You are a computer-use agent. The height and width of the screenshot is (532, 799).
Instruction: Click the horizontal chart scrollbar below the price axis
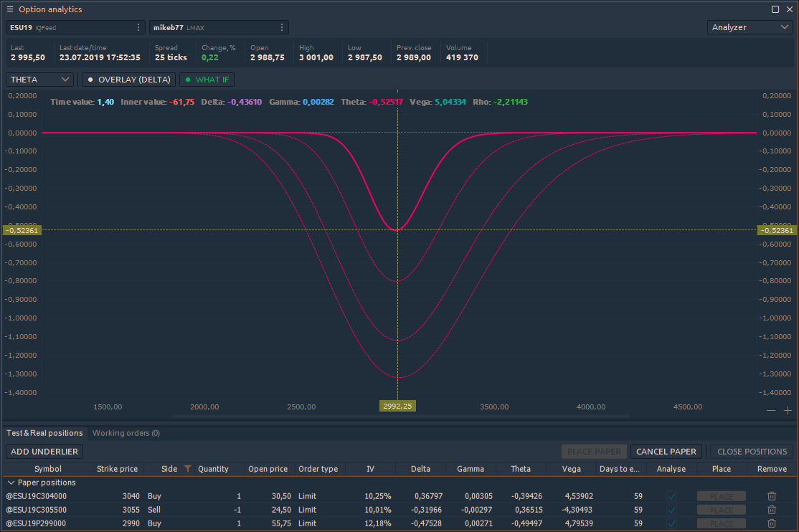pyautogui.click(x=402, y=417)
